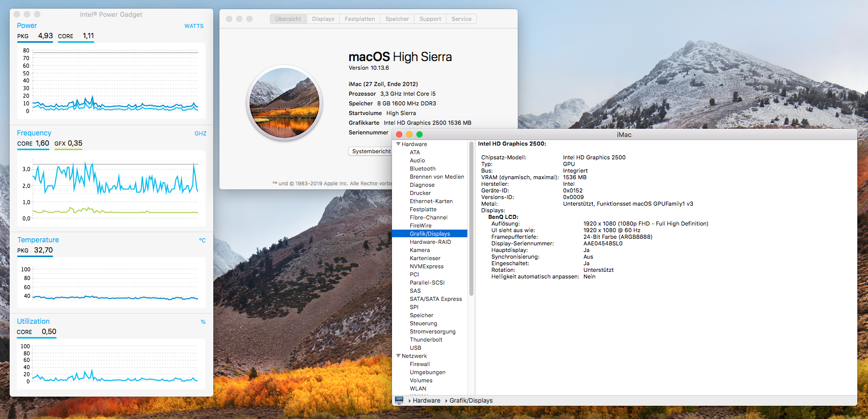This screenshot has width=868, height=419.
Task: Select Festplatte in the sidebar
Action: coord(423,209)
